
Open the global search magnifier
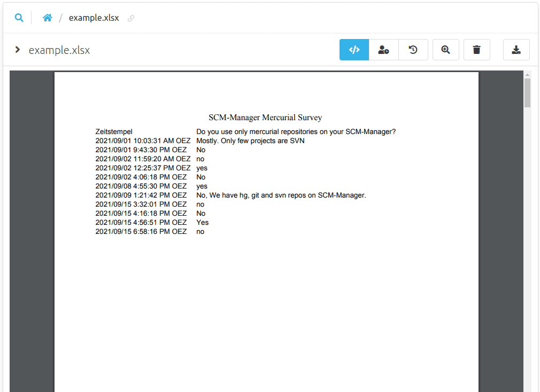[19, 17]
